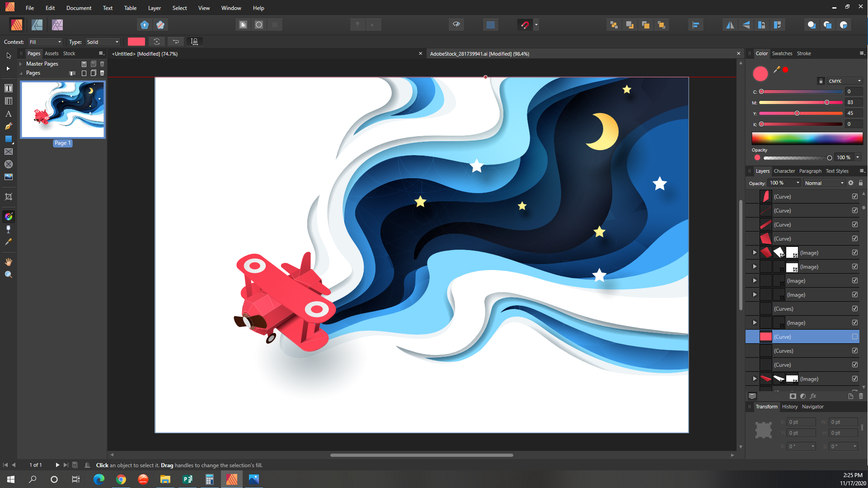
Task: Hide the top Curve layer
Action: 855,196
